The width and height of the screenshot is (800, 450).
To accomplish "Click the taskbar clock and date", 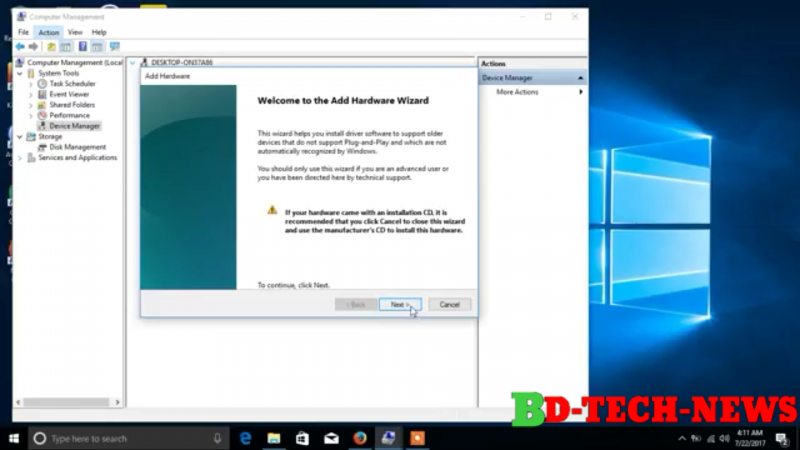I will (749, 438).
